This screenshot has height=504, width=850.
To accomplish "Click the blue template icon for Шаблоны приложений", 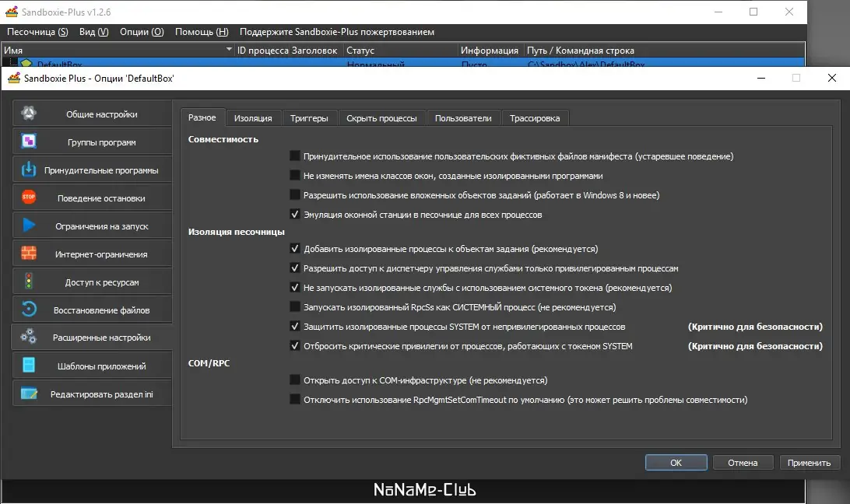I will [29, 366].
